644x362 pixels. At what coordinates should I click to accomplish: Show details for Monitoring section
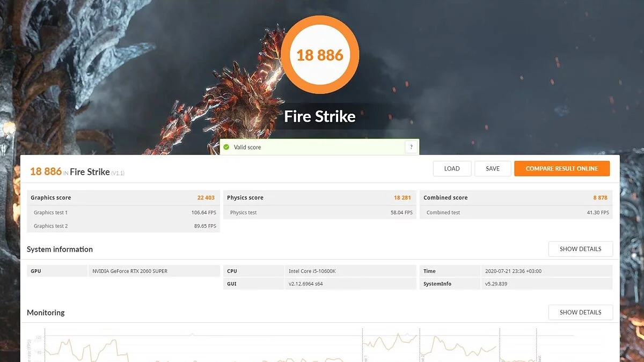pos(580,312)
